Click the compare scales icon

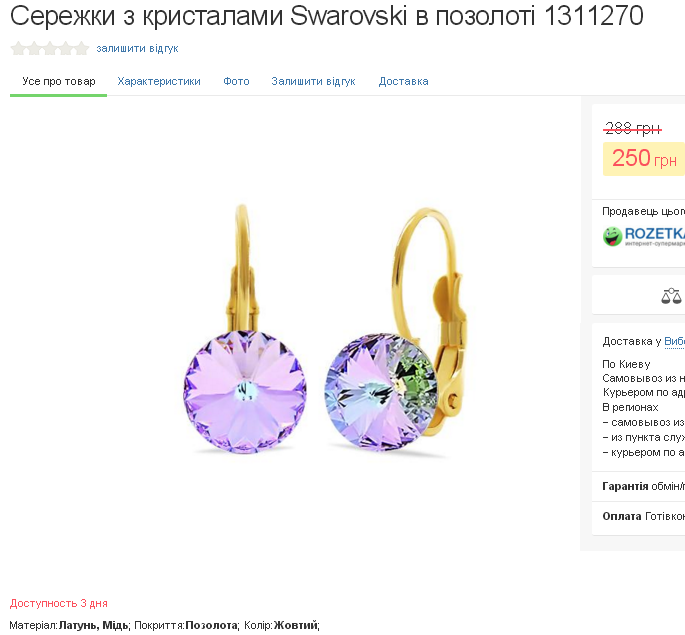671,296
